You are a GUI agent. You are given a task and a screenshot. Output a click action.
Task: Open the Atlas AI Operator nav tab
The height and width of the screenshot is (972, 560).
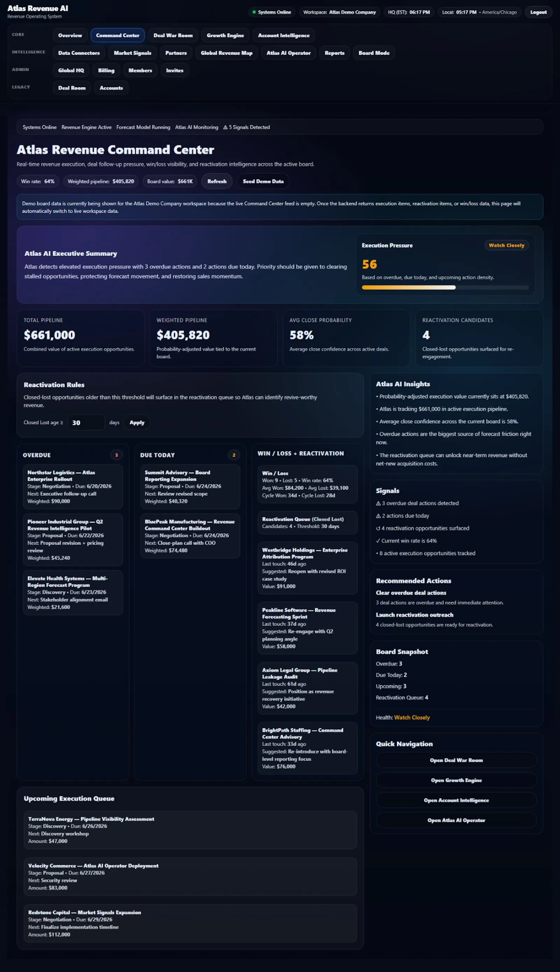288,53
